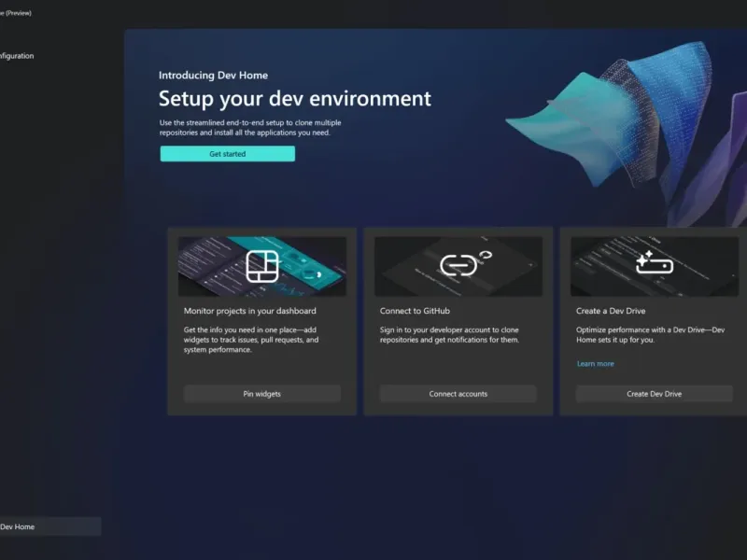Image resolution: width=747 pixels, height=560 pixels.
Task: Click the 'Get the info you need' description
Action: (x=251, y=340)
